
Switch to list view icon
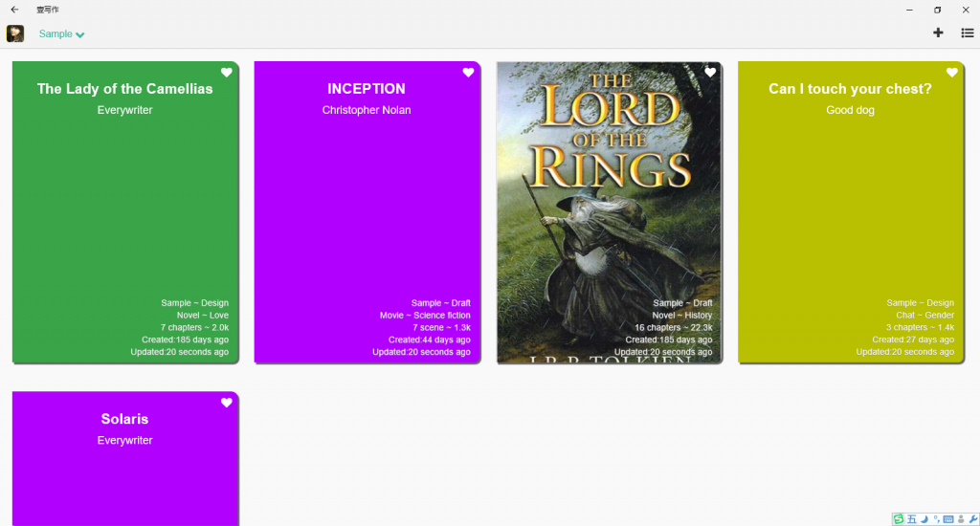coord(967,33)
